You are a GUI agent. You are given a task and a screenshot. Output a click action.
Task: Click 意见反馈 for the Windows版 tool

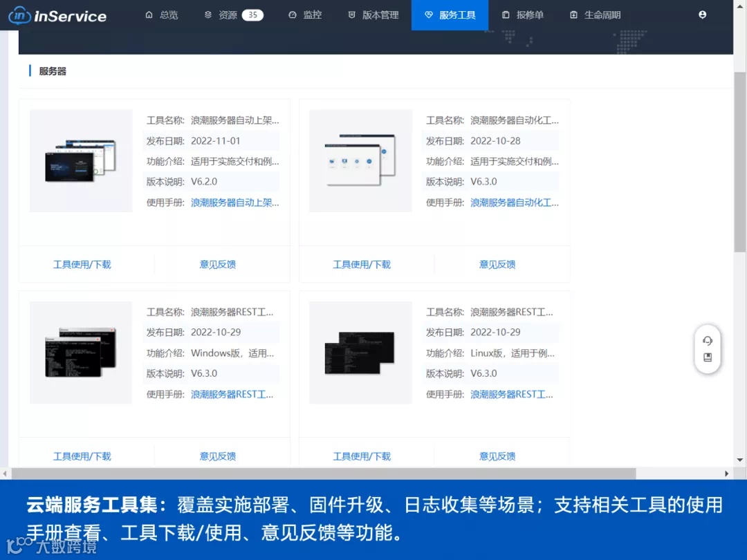tap(218, 456)
